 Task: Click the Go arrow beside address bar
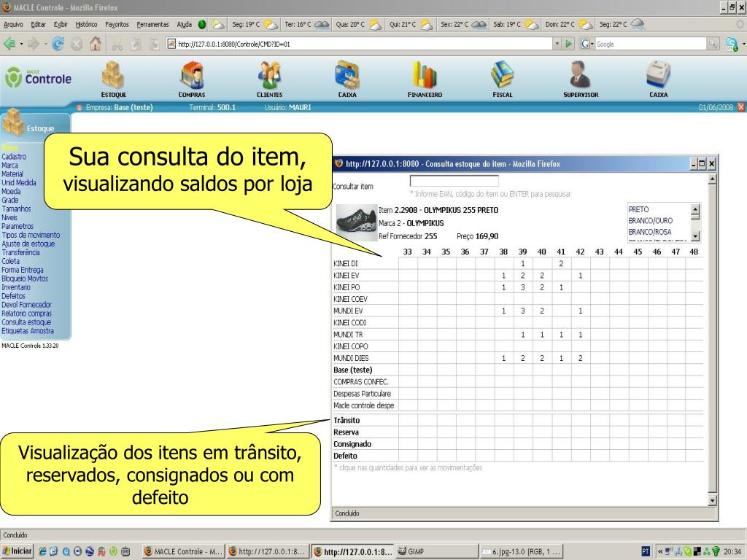568,44
